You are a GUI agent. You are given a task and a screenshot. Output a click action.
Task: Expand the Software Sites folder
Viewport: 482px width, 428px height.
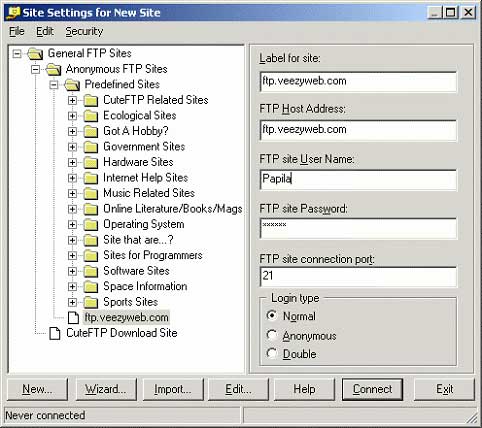(72, 271)
